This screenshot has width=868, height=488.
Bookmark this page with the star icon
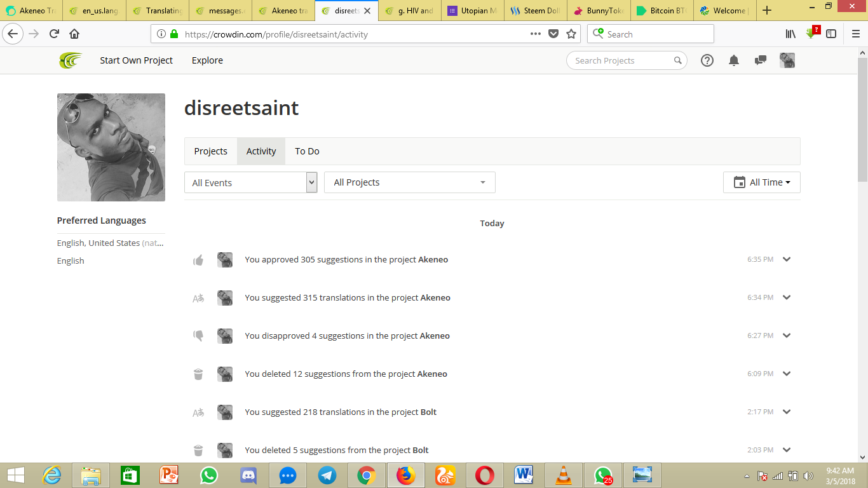pyautogui.click(x=571, y=34)
